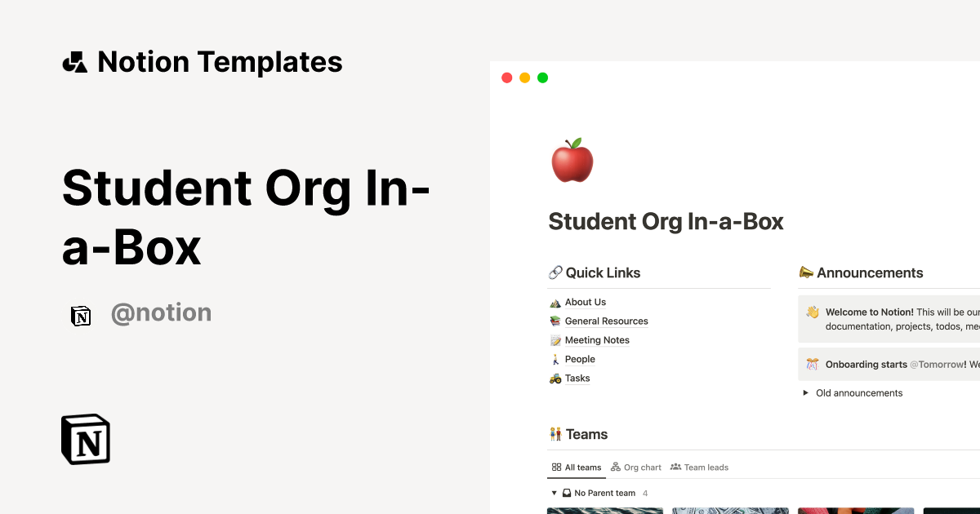This screenshot has width=980, height=514.
Task: Click the circus tent icon on Onboarding announcement
Action: (x=811, y=364)
